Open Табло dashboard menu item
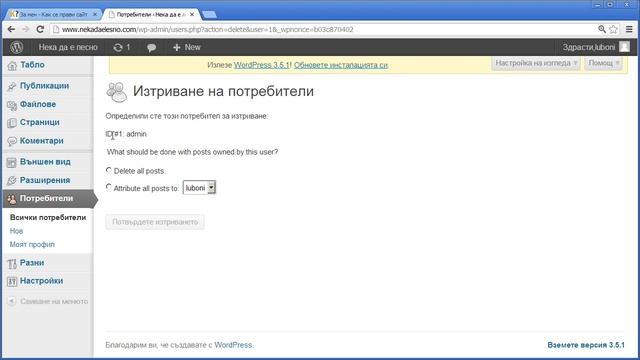The image size is (640, 360). pyautogui.click(x=32, y=64)
